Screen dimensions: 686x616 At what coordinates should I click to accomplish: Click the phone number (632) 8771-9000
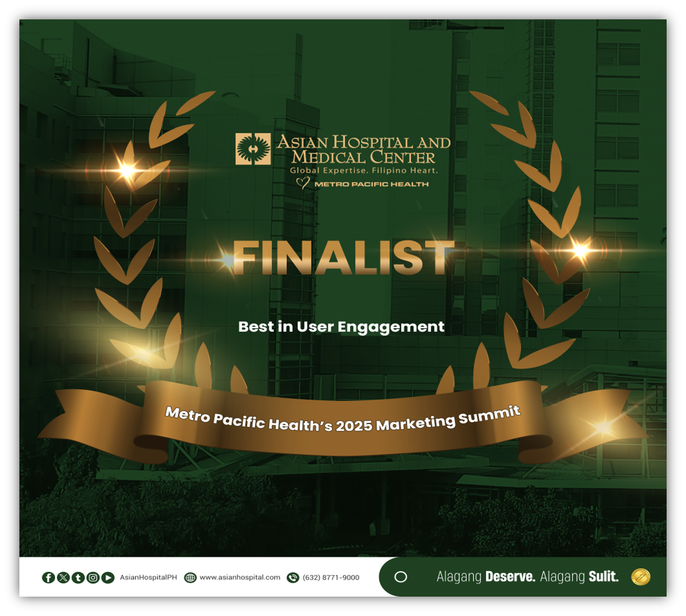(331, 577)
